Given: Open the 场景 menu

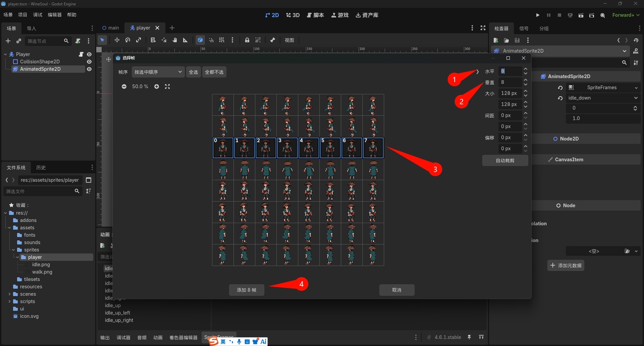Looking at the screenshot, I should [8, 15].
